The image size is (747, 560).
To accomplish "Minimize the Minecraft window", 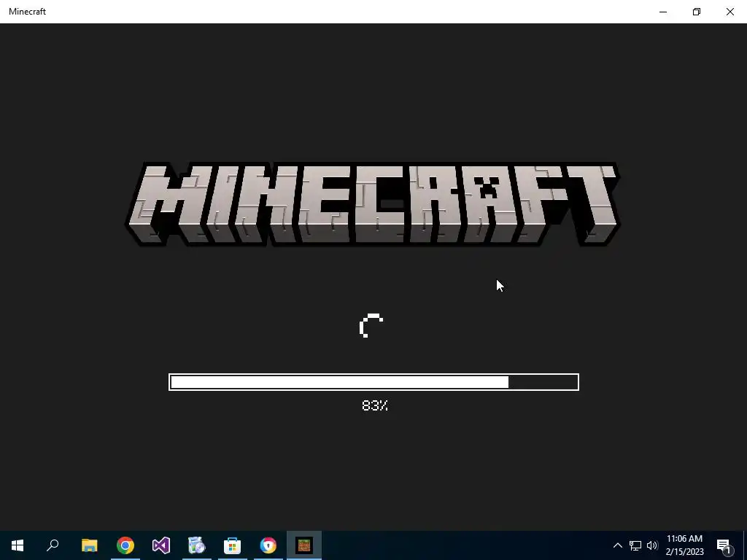I will point(663,12).
